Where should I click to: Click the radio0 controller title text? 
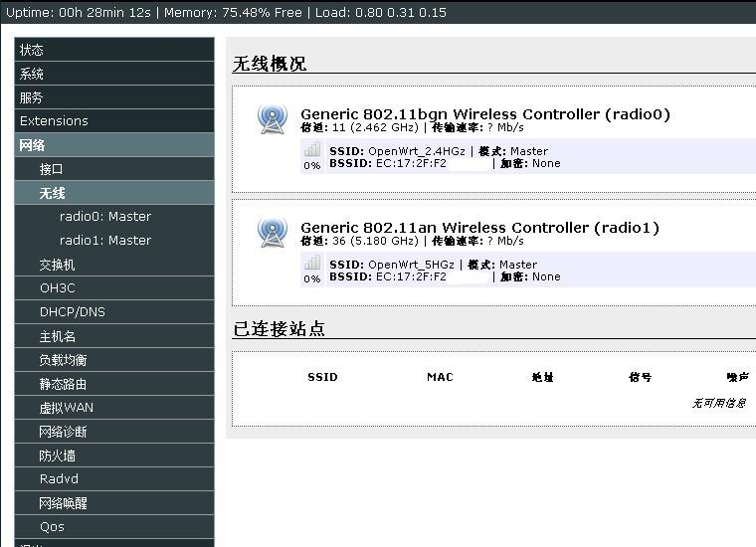(x=485, y=114)
